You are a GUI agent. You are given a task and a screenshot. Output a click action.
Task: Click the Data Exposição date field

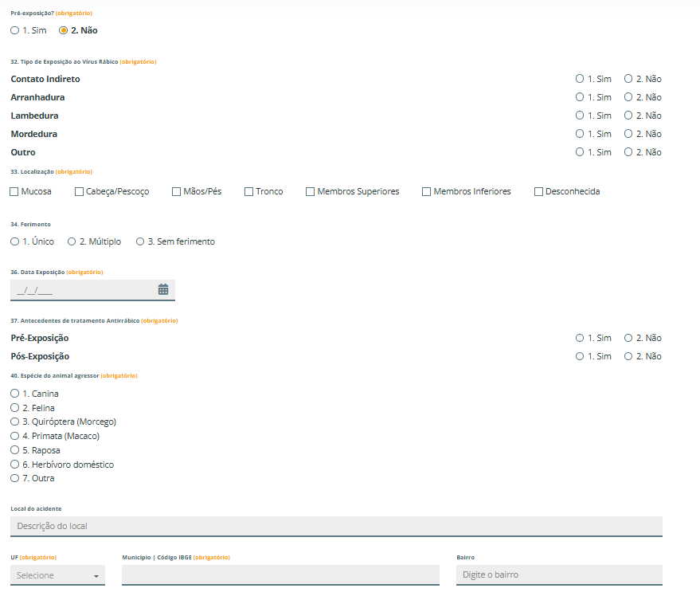[x=92, y=290]
